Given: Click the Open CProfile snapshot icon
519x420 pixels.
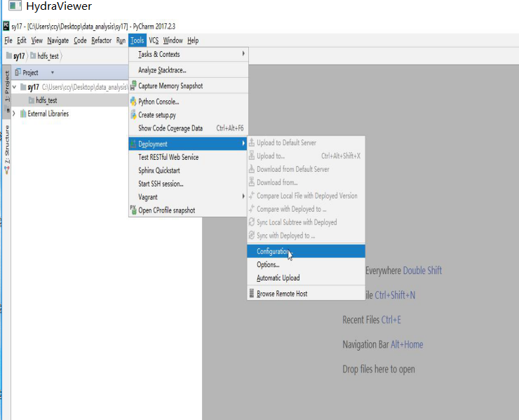Looking at the screenshot, I should [133, 210].
